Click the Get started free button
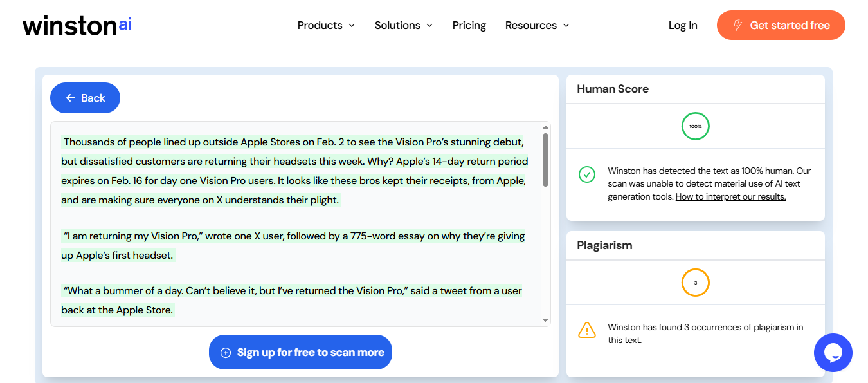868x383 pixels. click(781, 25)
